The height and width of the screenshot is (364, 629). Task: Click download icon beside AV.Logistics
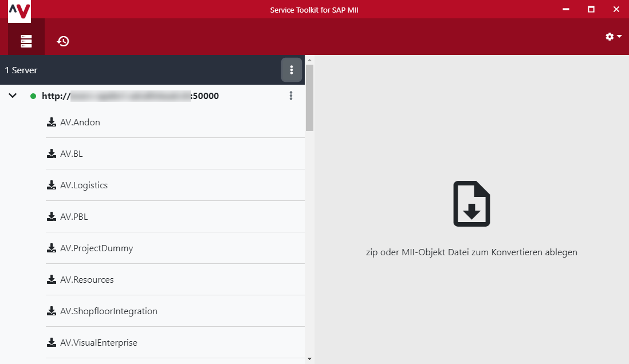pos(52,185)
